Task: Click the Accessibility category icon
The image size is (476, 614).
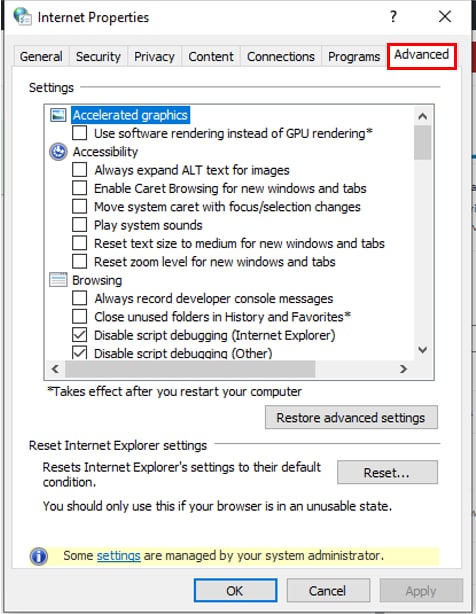Action: [58, 152]
